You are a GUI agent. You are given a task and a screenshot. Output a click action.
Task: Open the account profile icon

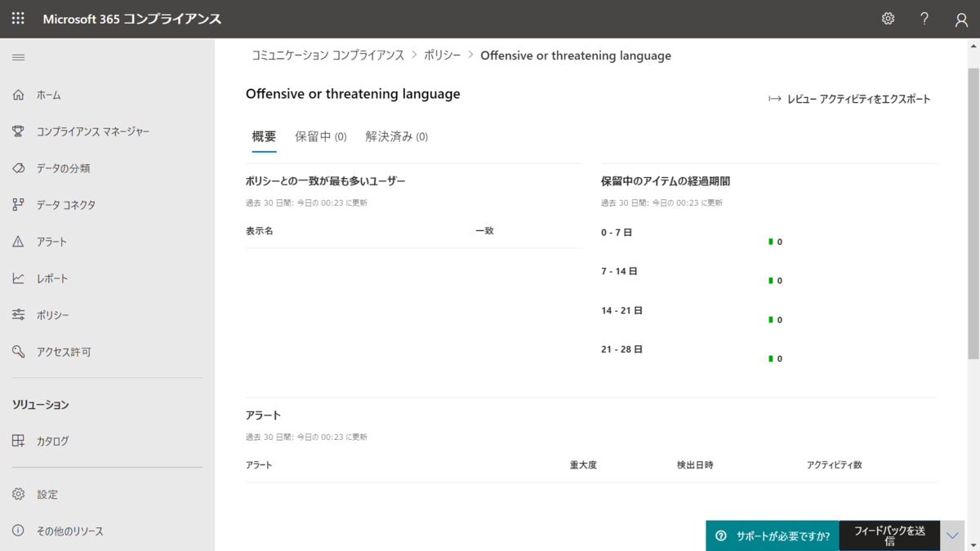pyautogui.click(x=961, y=20)
